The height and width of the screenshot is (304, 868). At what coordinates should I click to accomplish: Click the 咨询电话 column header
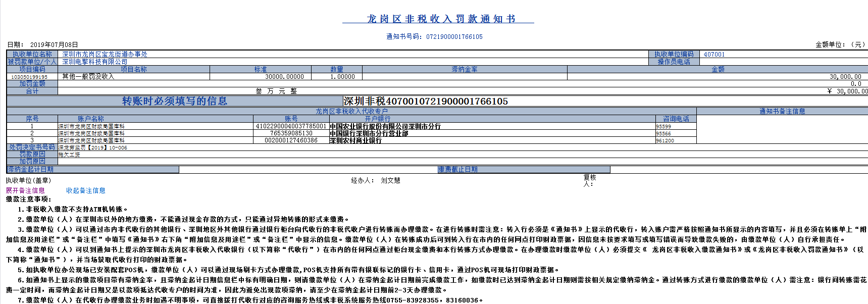point(676,119)
